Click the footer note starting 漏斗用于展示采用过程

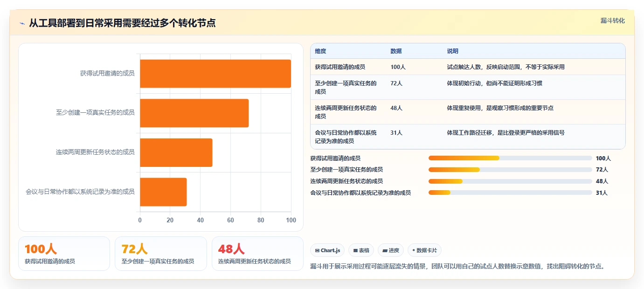[457, 267]
